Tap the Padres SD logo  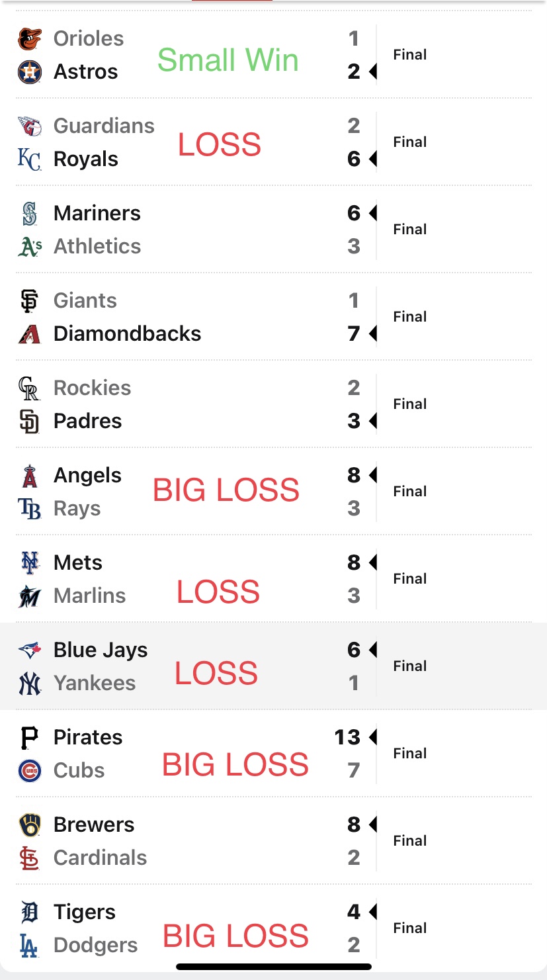30,422
